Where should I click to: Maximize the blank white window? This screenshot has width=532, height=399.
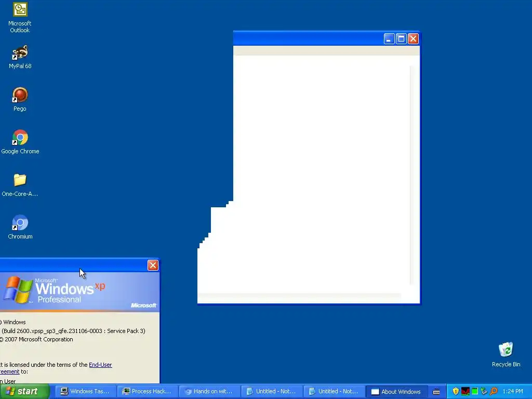point(401,38)
